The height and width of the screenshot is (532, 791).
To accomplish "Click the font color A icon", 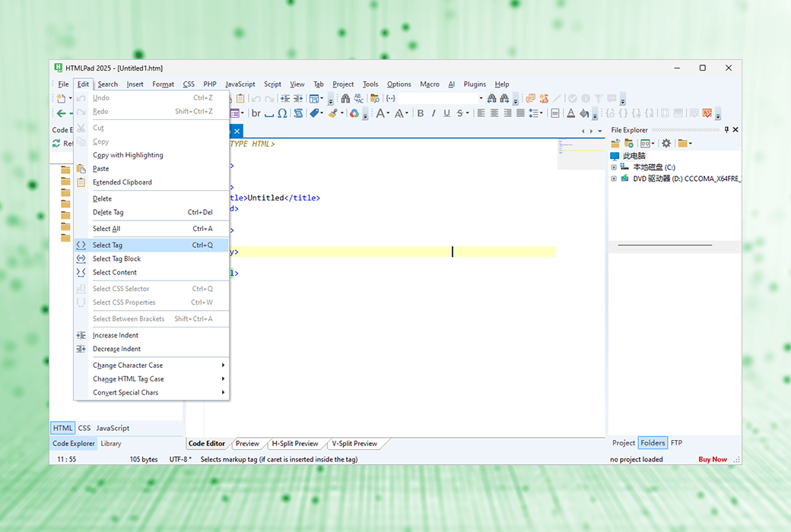I will point(570,113).
